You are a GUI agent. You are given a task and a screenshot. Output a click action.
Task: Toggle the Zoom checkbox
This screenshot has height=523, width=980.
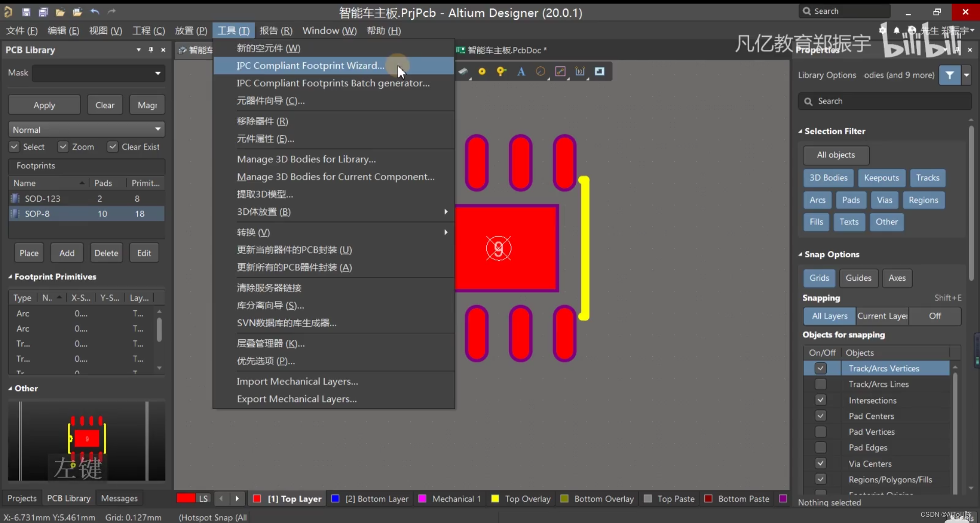[x=63, y=146]
